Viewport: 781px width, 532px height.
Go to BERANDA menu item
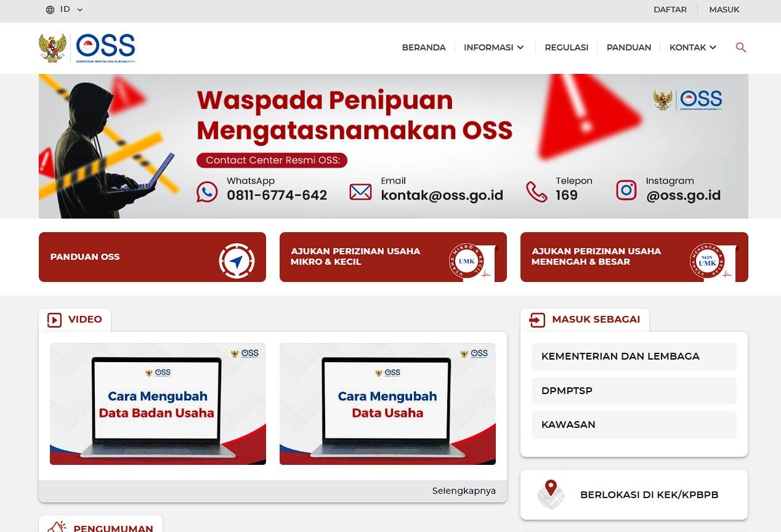(424, 47)
